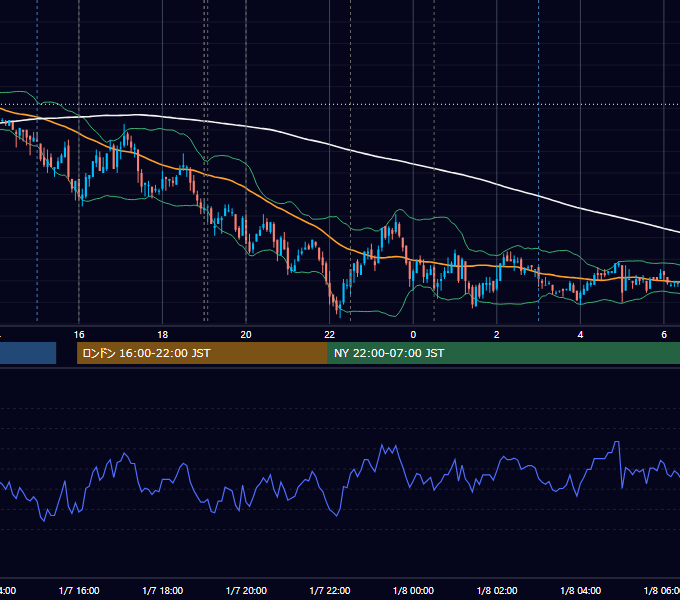Click the 1/8 00:00 date label
680x600 pixels.
[413, 591]
